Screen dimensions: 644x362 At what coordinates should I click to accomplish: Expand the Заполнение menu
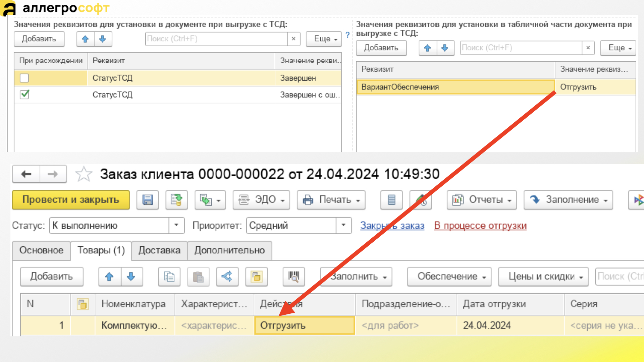[x=569, y=200]
